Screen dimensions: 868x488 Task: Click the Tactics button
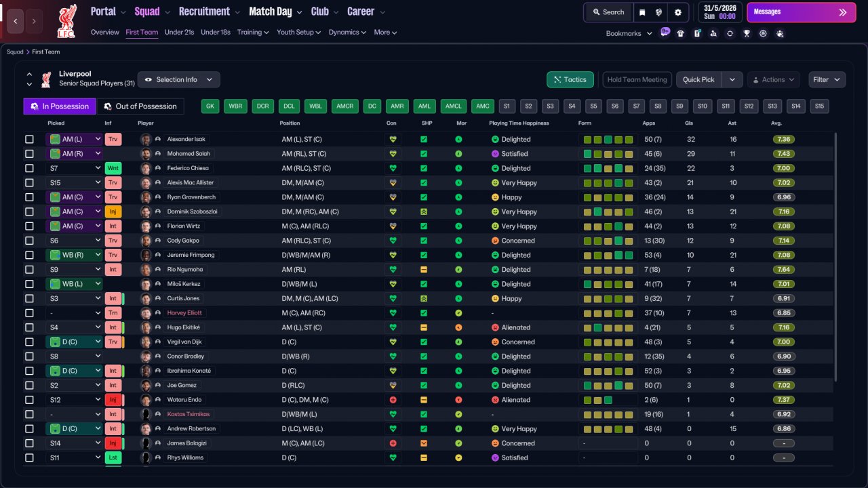pyautogui.click(x=570, y=80)
